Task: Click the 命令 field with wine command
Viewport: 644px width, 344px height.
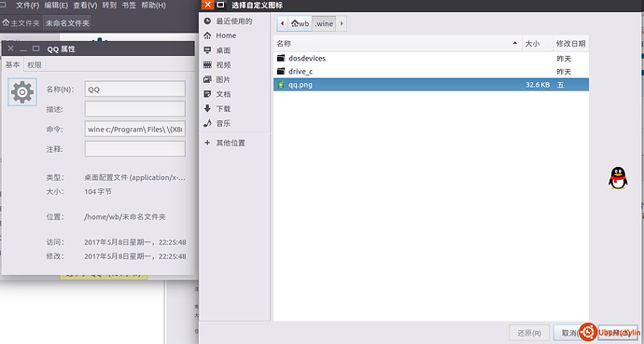Action: coord(135,129)
